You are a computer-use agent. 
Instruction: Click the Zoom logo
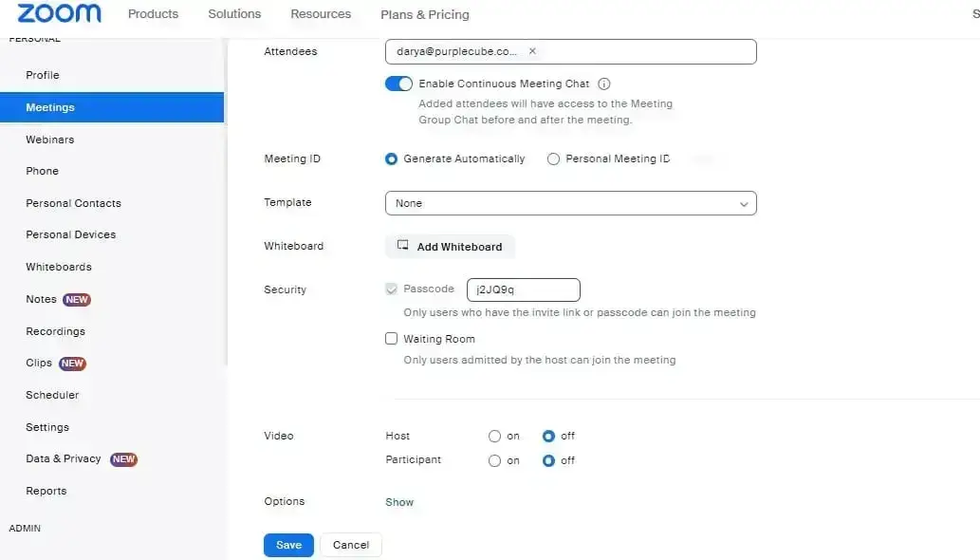[59, 13]
